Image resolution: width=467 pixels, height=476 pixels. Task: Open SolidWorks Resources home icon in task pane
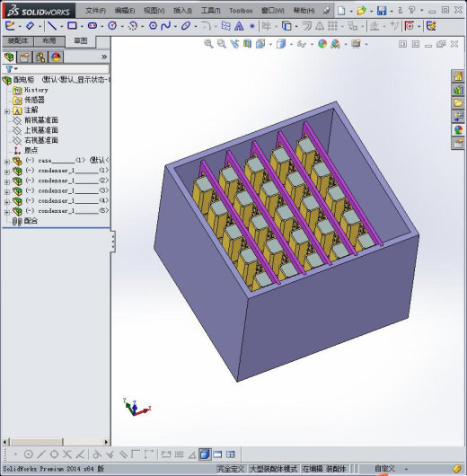(x=458, y=76)
